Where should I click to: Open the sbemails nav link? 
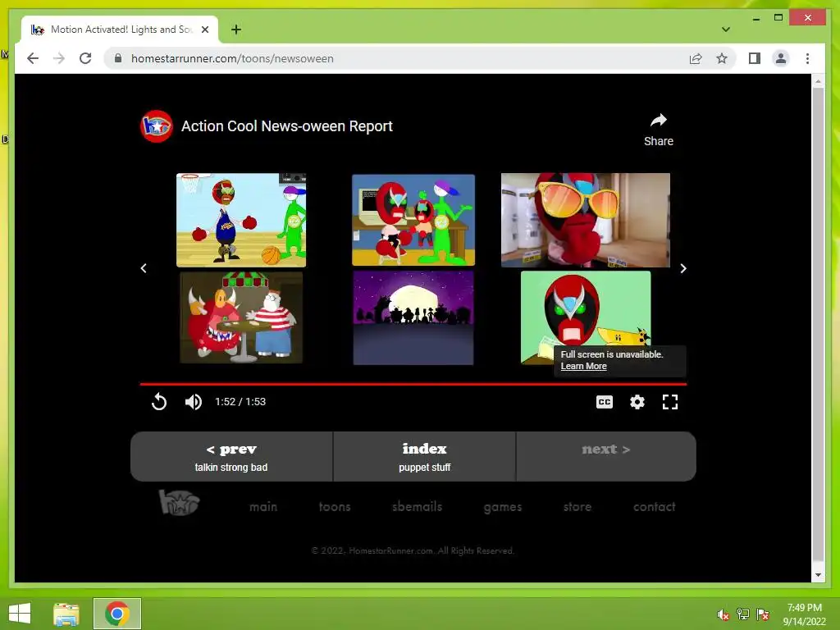417,507
